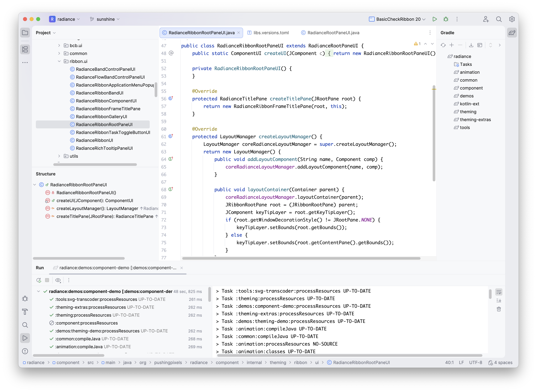
Task: Open the Find tool window on left stripe
Action: pyautogui.click(x=25, y=325)
